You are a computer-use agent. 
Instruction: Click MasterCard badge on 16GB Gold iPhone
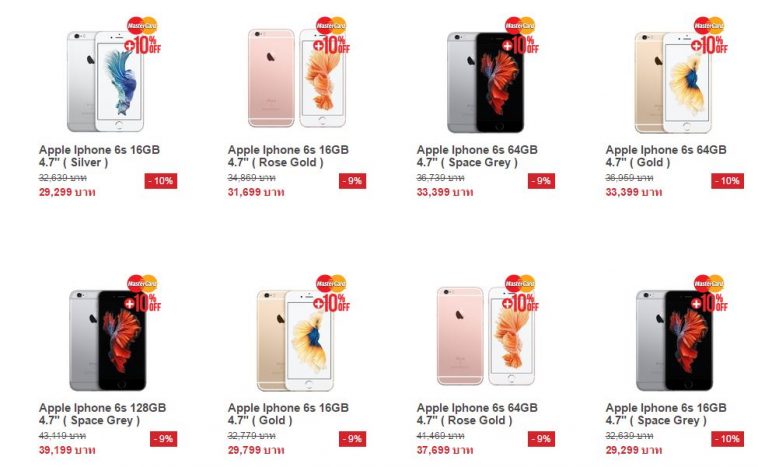pos(332,294)
